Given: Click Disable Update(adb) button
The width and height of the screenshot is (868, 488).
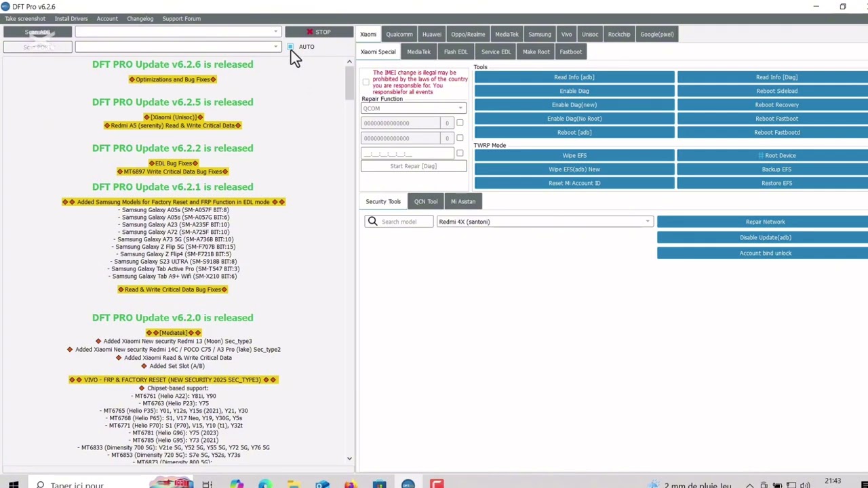Looking at the screenshot, I should (763, 237).
